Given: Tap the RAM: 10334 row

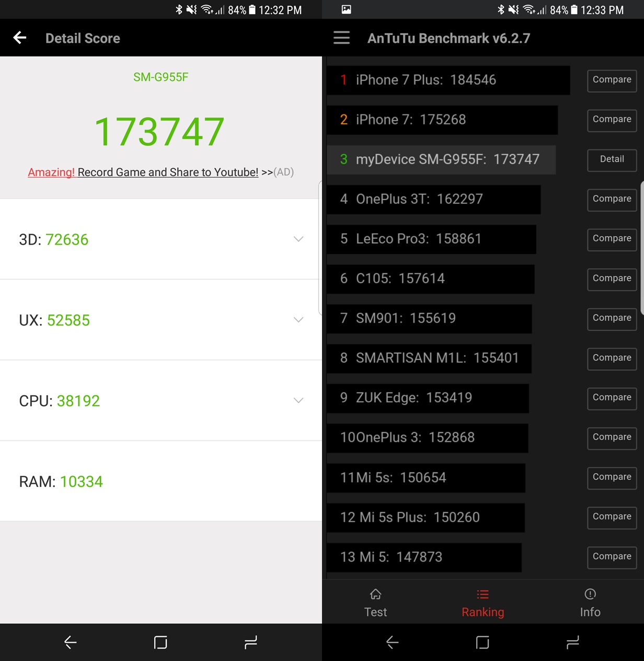Looking at the screenshot, I should (161, 481).
